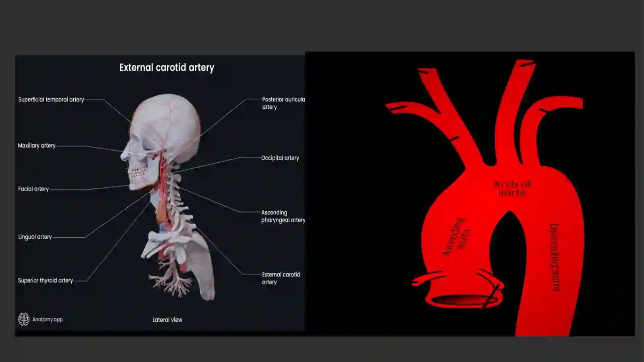Select the Lingual artery label
Viewport: 644px width, 362px height.
tap(35, 237)
